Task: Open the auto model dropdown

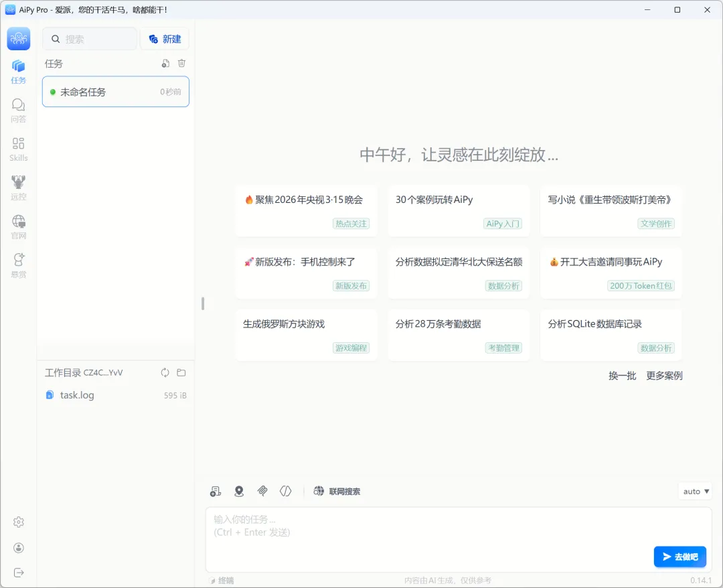Action: (696, 492)
